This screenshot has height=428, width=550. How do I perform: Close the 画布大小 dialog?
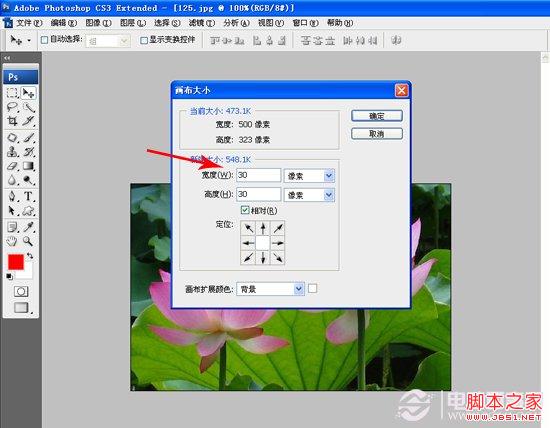401,91
